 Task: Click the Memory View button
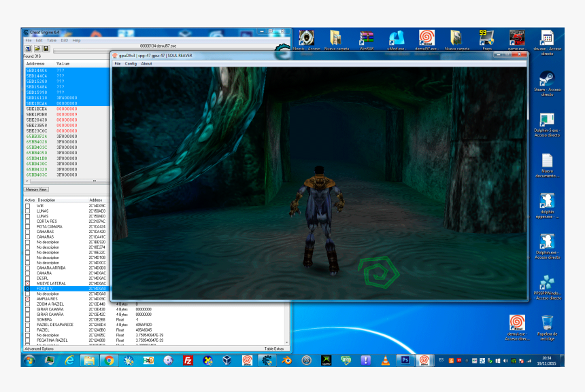(x=36, y=190)
